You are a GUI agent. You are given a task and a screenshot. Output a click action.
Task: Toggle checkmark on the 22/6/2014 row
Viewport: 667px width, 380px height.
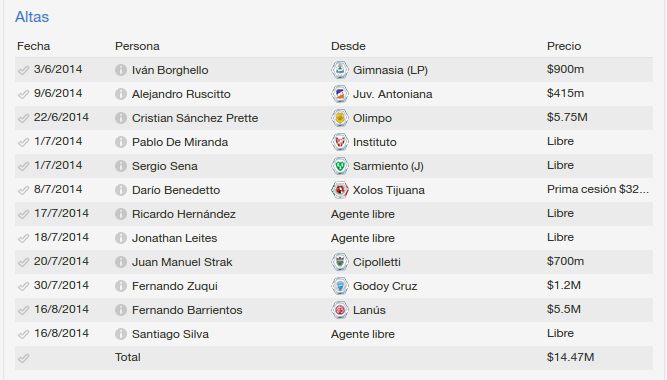click(23, 118)
